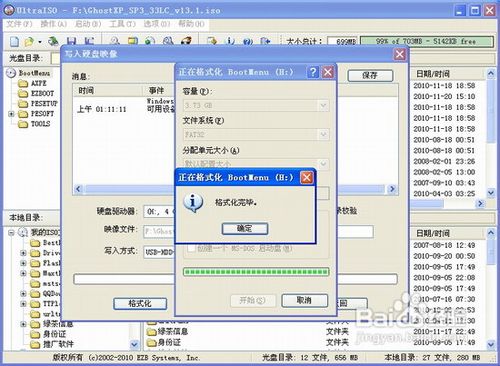Click the 格式化 button
The image size is (500, 366).
[x=140, y=304]
